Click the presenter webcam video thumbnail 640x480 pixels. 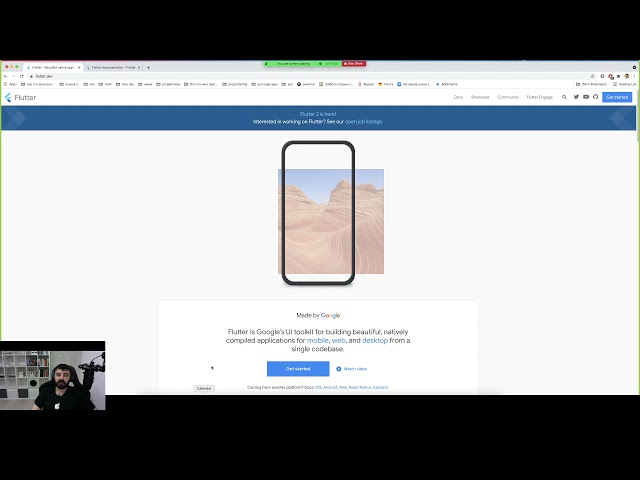52,376
